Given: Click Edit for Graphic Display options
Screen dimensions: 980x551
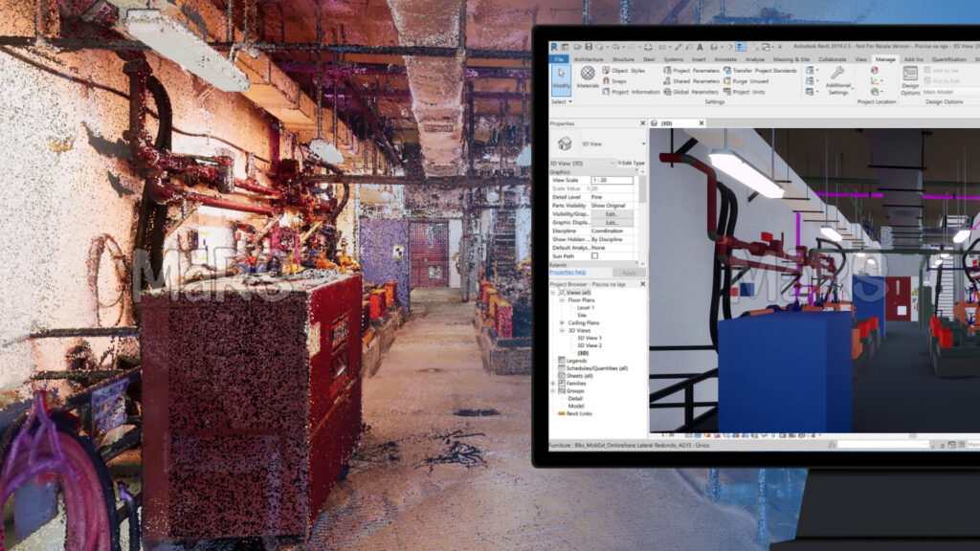Looking at the screenshot, I should [x=612, y=222].
